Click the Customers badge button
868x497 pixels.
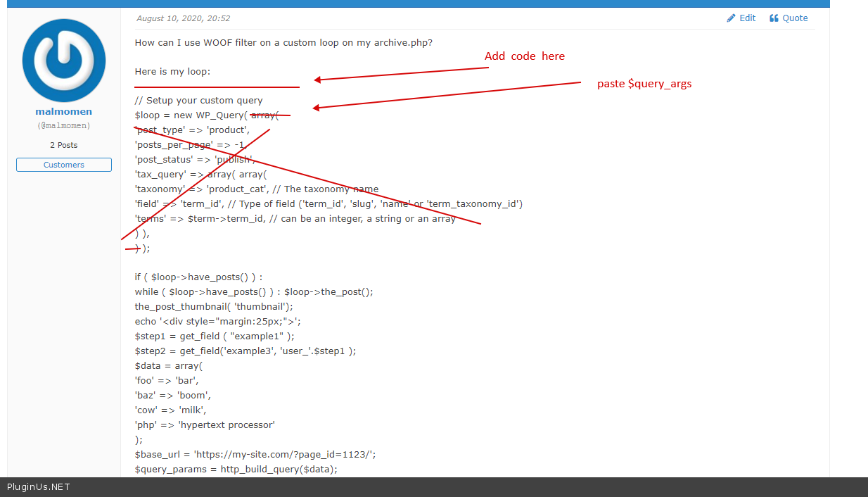point(64,165)
